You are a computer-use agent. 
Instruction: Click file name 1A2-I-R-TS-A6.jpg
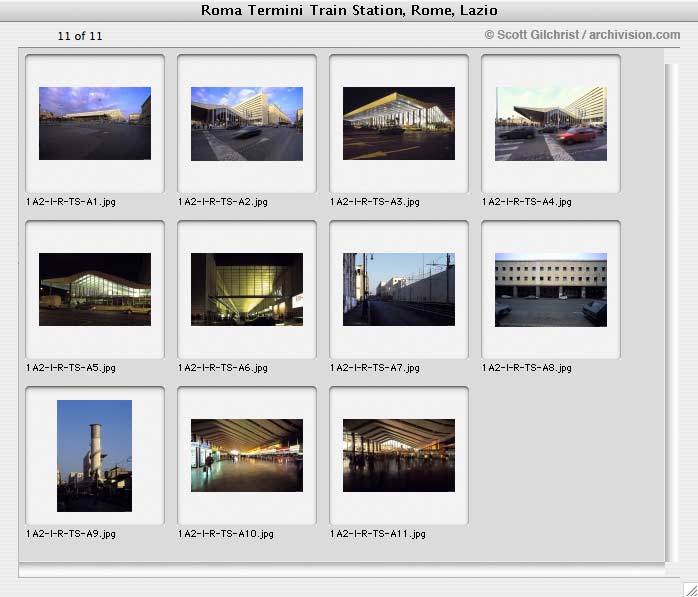223,368
